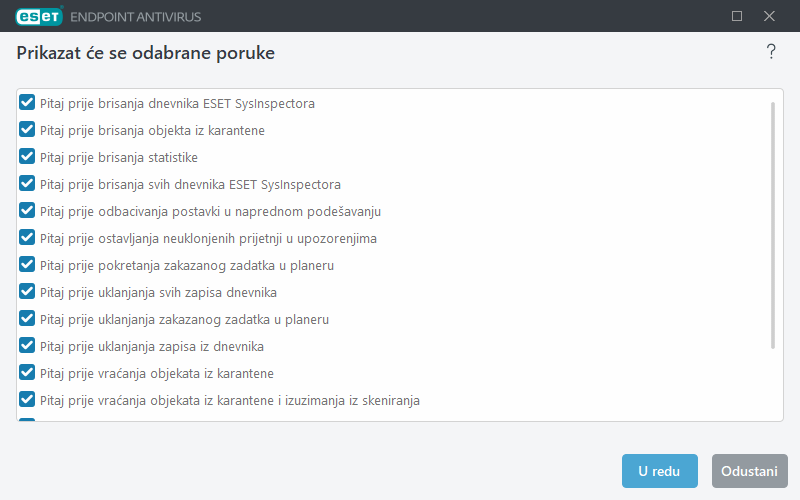Confirm with the 'U redu' button
The height and width of the screenshot is (500, 800).
coord(659,471)
